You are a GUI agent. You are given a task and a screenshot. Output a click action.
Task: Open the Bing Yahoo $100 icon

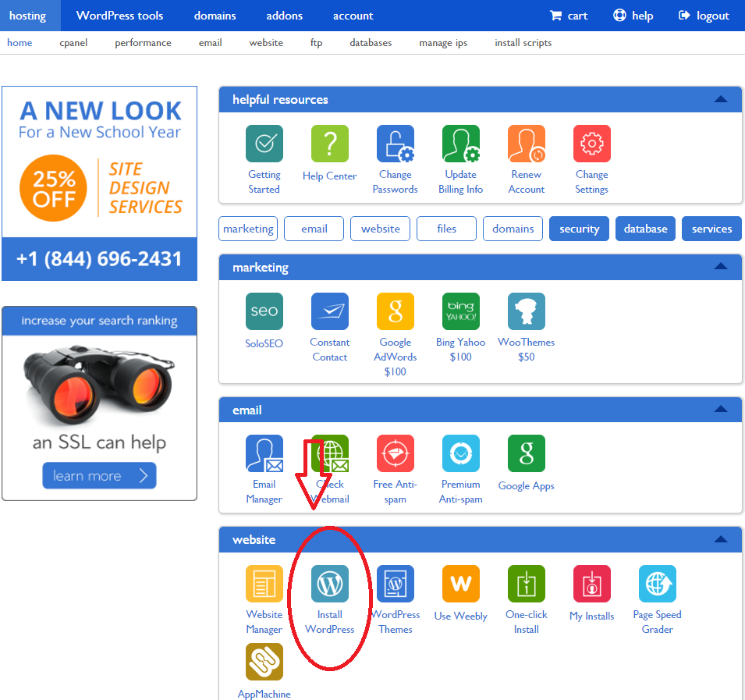pyautogui.click(x=461, y=311)
